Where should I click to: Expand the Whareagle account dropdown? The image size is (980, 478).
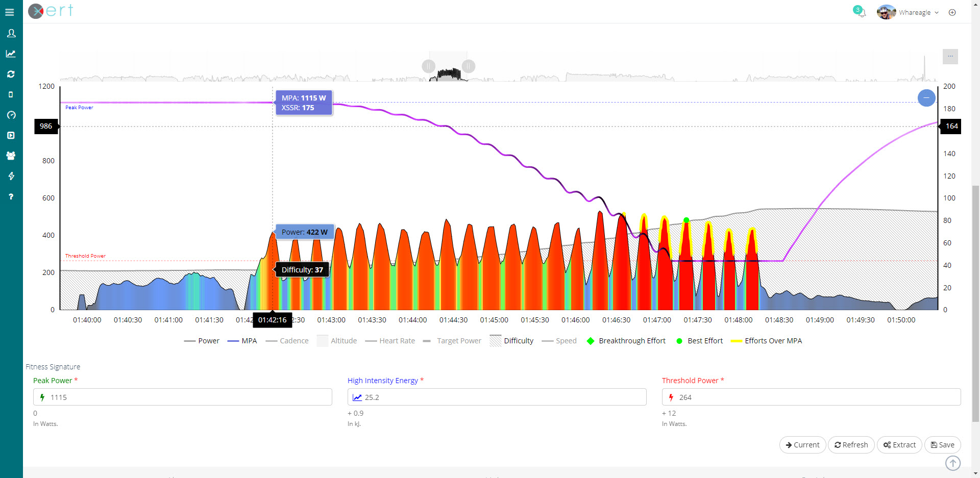[x=915, y=12]
